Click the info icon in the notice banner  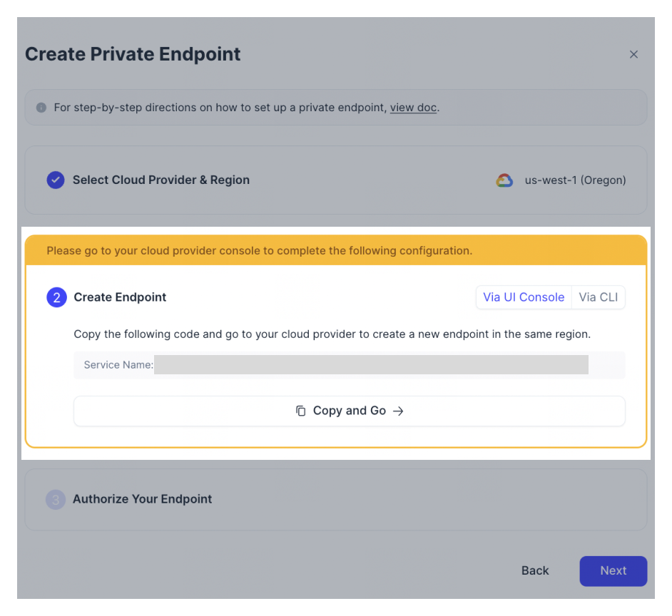pos(41,107)
